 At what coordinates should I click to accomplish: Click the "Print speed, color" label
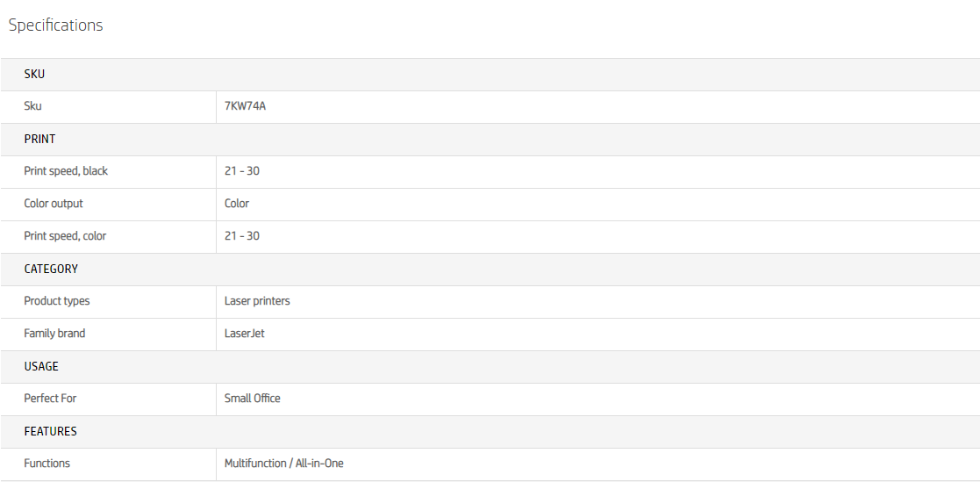(x=65, y=236)
